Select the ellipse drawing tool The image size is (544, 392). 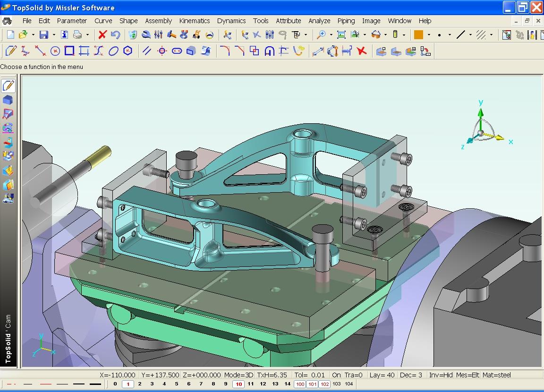pos(113,51)
